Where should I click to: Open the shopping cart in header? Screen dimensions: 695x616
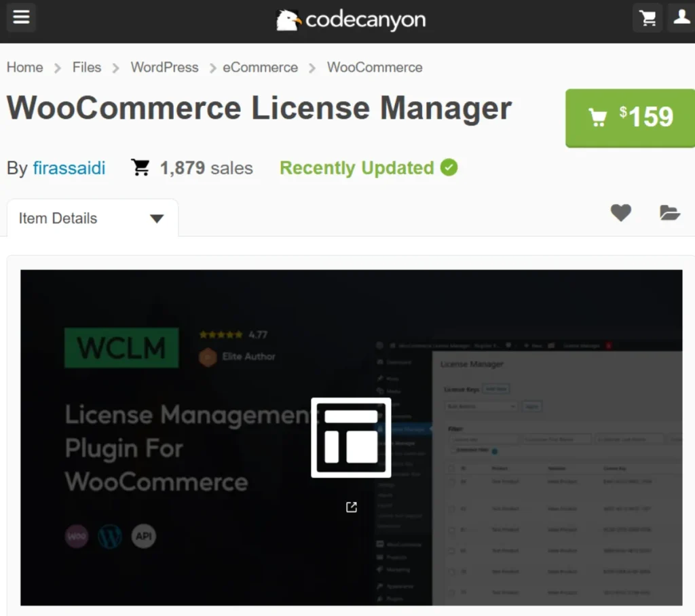click(647, 18)
